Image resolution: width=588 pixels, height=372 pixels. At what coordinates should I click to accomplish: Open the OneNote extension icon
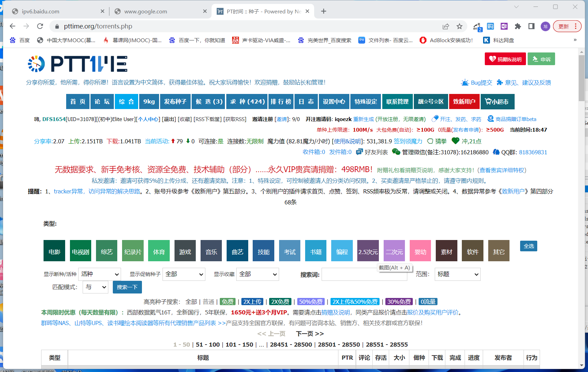click(x=504, y=26)
